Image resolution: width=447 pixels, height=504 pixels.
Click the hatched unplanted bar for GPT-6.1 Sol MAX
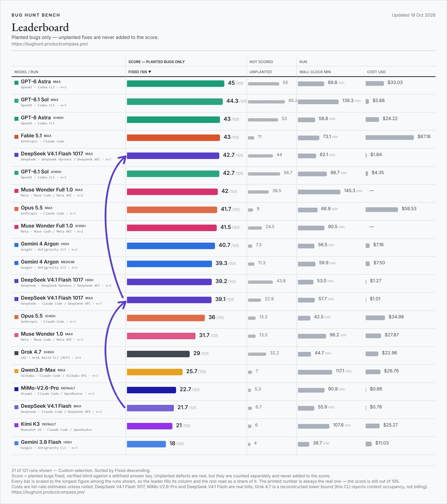(x=266, y=102)
